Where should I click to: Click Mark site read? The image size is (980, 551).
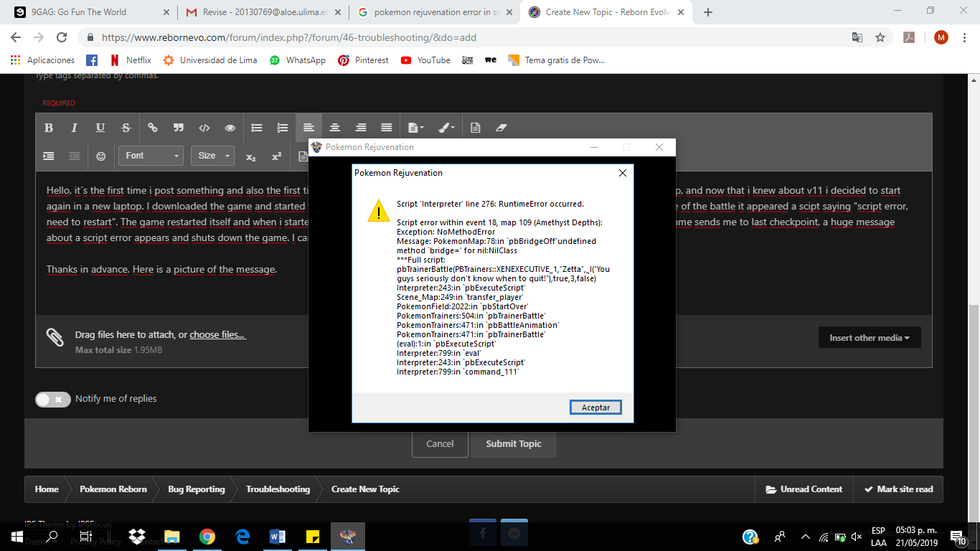tap(898, 489)
